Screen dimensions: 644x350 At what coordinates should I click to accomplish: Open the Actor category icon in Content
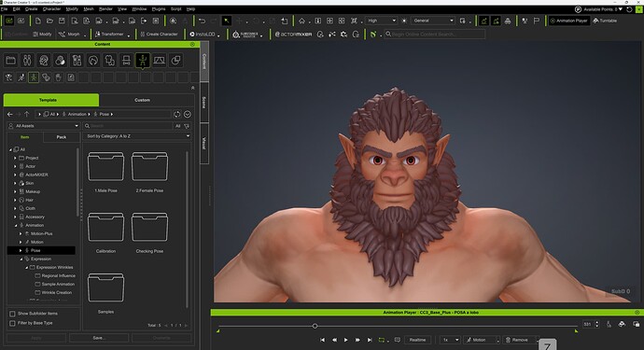[27, 61]
